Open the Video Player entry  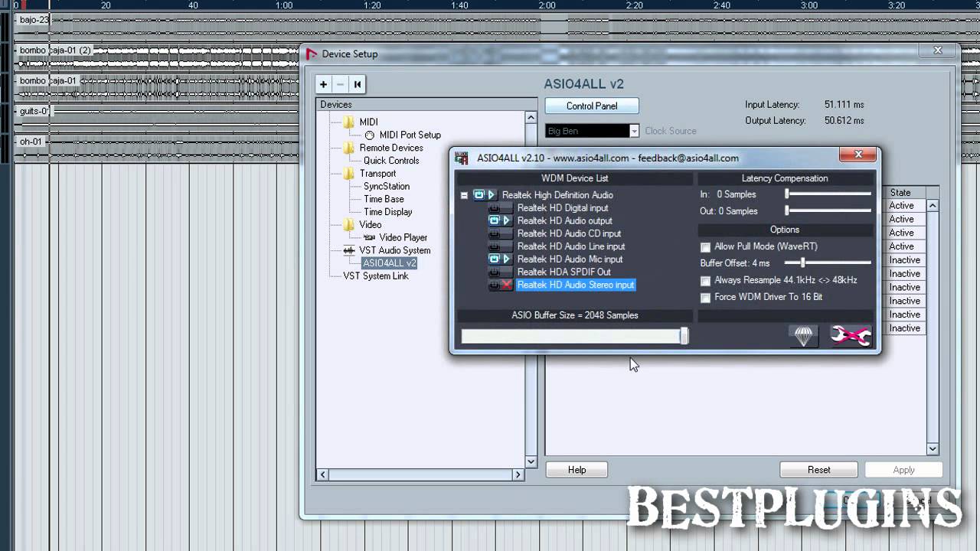coord(403,238)
